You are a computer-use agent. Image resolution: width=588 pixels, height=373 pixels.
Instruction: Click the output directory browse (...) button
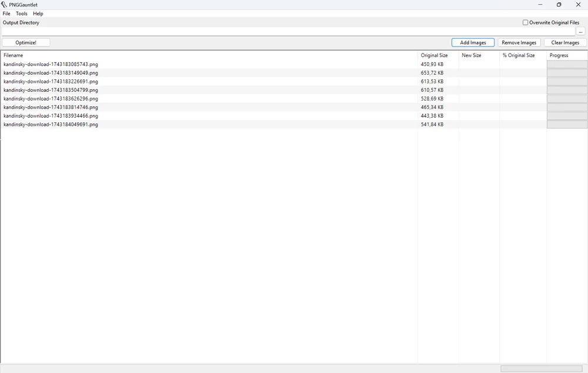(581, 31)
